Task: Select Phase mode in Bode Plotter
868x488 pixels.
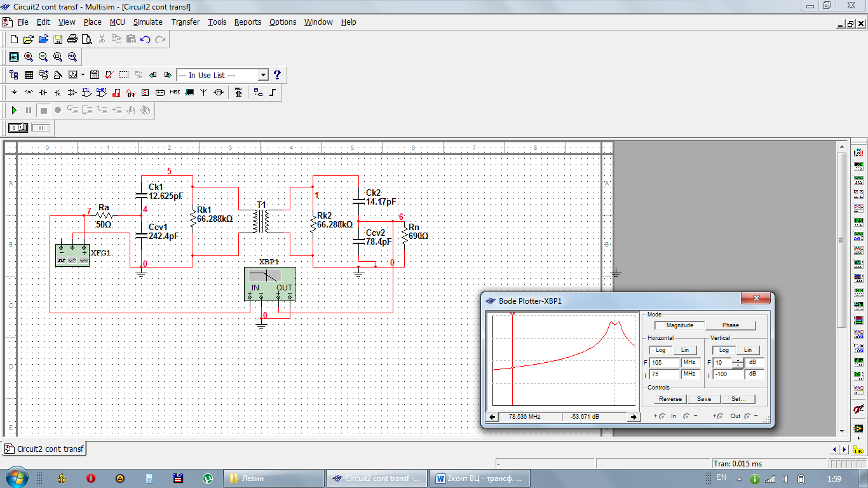Action: coord(731,325)
